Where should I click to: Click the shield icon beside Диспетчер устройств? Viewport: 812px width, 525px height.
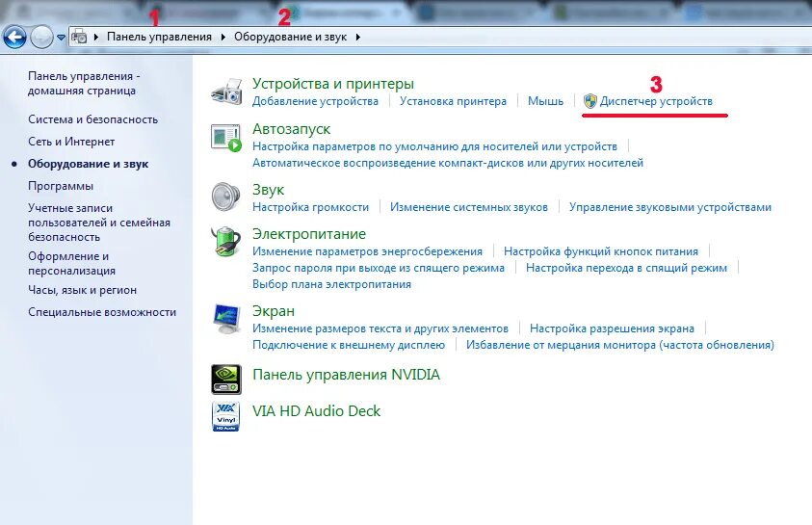(x=589, y=101)
